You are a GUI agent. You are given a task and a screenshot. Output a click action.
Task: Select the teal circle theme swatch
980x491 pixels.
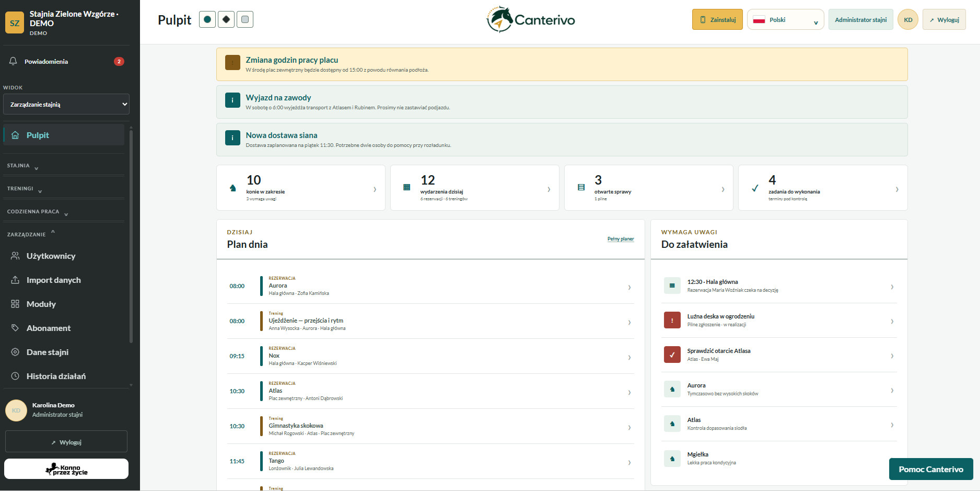pos(207,19)
